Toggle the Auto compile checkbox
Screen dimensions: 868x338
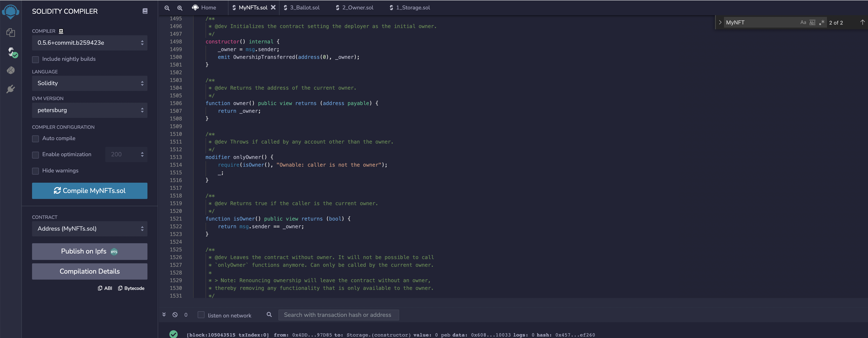pos(35,139)
